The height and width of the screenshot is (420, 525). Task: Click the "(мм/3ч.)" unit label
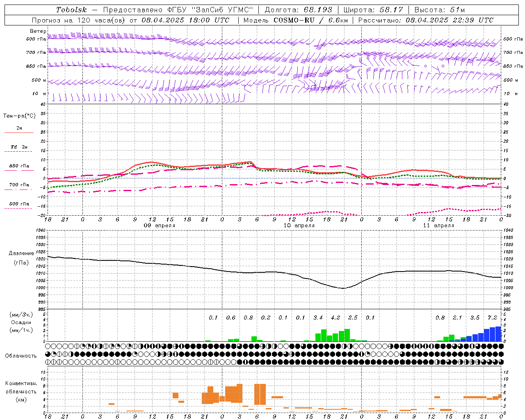[x=21, y=315]
